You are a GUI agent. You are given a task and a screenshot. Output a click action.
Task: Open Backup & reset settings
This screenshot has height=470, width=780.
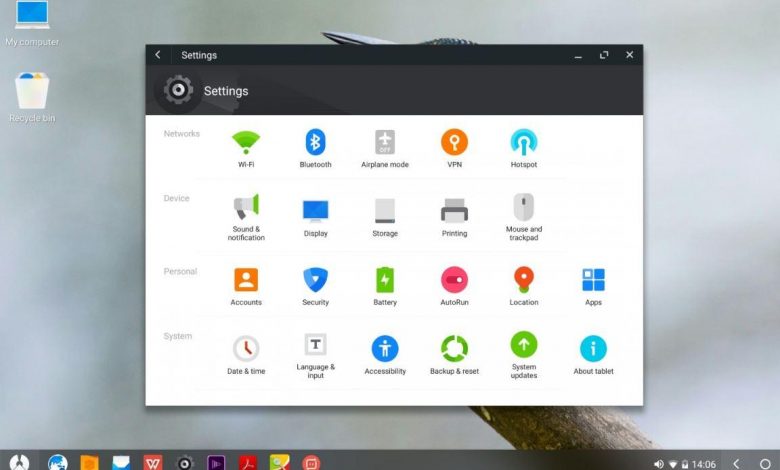point(454,355)
